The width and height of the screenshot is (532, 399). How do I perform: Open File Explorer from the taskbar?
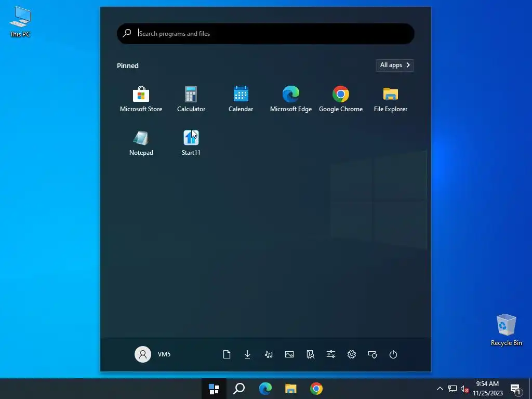pyautogui.click(x=291, y=389)
